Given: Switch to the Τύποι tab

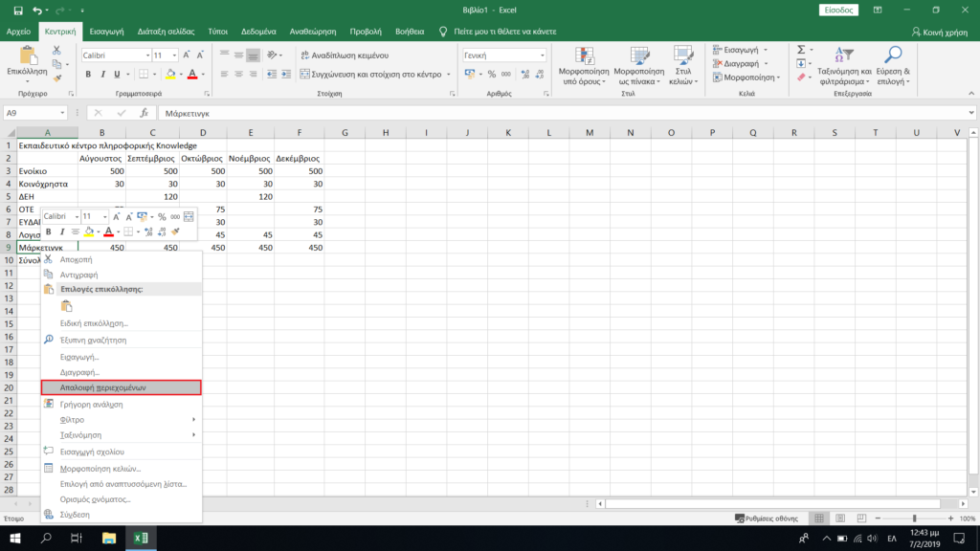Looking at the screenshot, I should coord(217,32).
